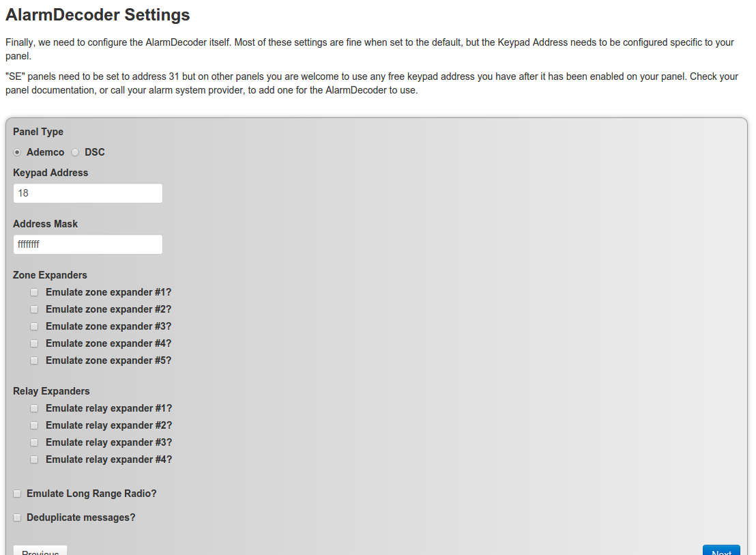Click the 'Emulate zone expander #3?' label
This screenshot has height=555, width=756.
coord(108,326)
